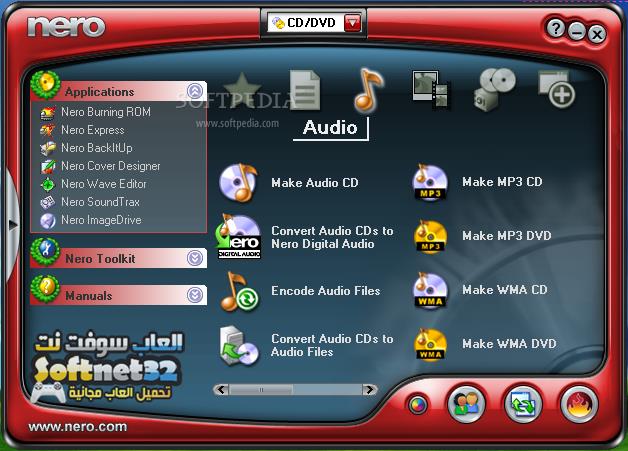The width and height of the screenshot is (628, 451).
Task: Click the Make MP3 DVD icon
Action: tap(431, 236)
